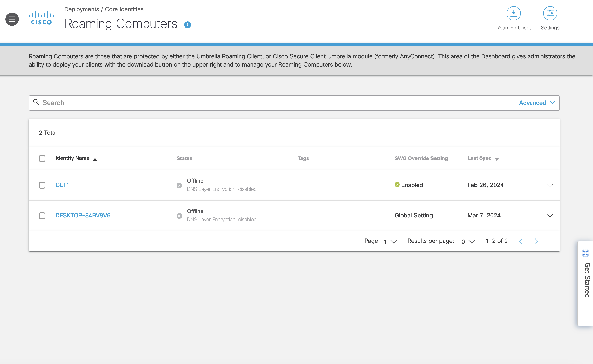Click the info icon beside Roaming Computers
Viewport: 593px width, 364px height.
187,24
